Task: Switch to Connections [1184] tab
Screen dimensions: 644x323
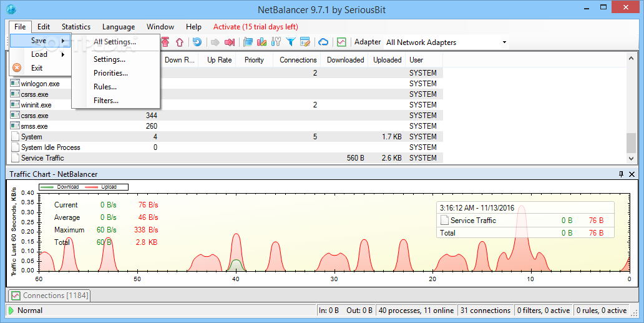Action: tap(50, 295)
